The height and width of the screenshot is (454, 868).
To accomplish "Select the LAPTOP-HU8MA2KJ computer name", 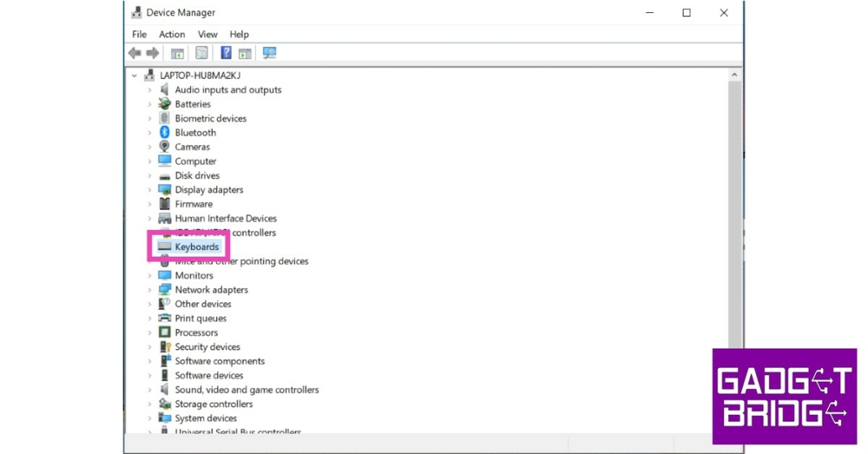I will coord(200,76).
